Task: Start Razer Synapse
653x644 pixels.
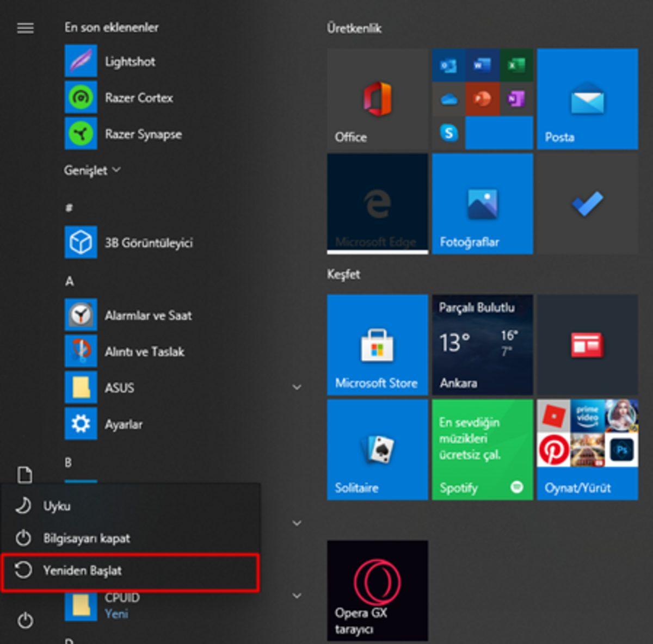Action: tap(143, 134)
